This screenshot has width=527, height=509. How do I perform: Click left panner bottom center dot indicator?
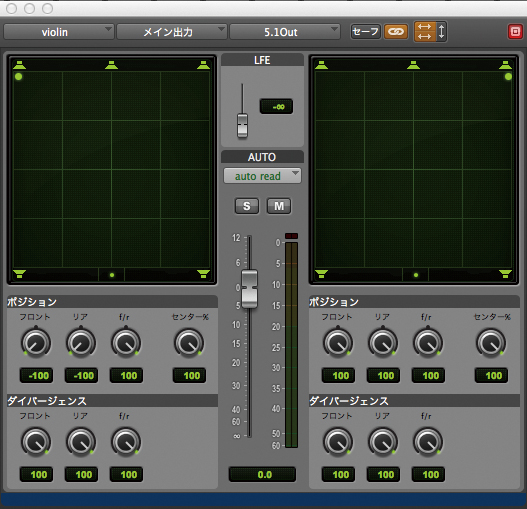(x=112, y=275)
